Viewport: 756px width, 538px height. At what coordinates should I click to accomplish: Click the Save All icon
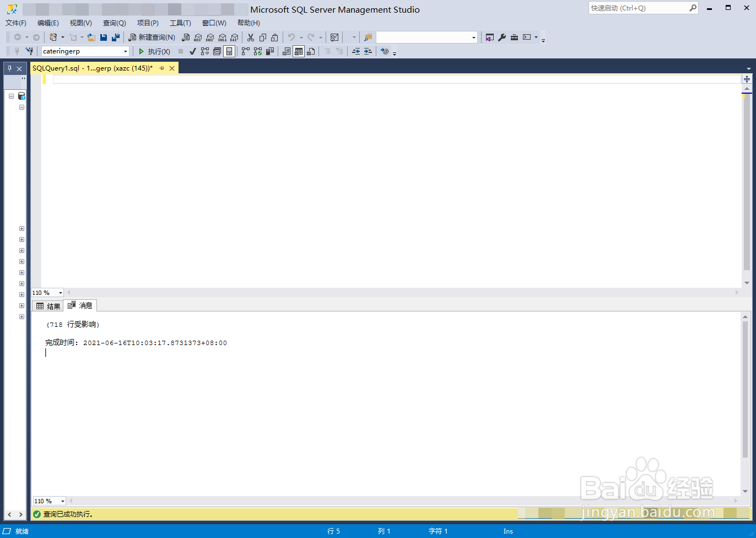pyautogui.click(x=116, y=37)
